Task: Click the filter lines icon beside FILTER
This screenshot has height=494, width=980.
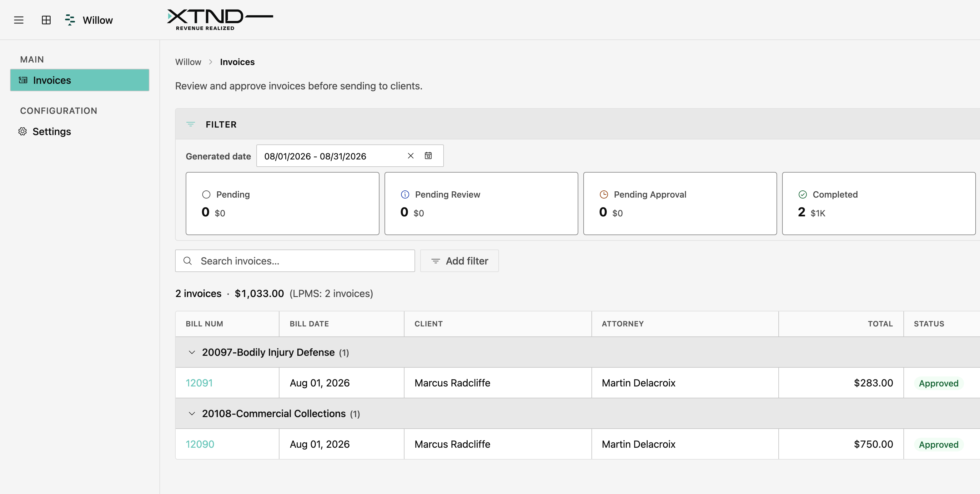Action: point(191,124)
